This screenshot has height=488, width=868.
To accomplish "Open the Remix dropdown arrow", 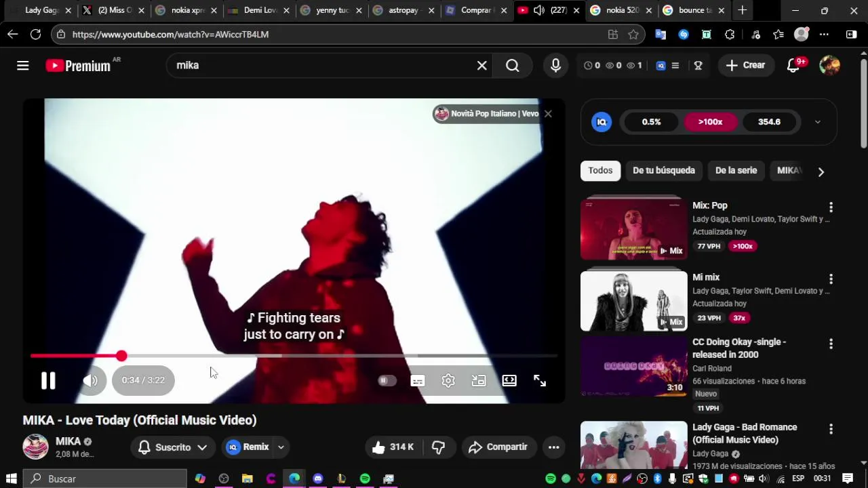I will (281, 447).
